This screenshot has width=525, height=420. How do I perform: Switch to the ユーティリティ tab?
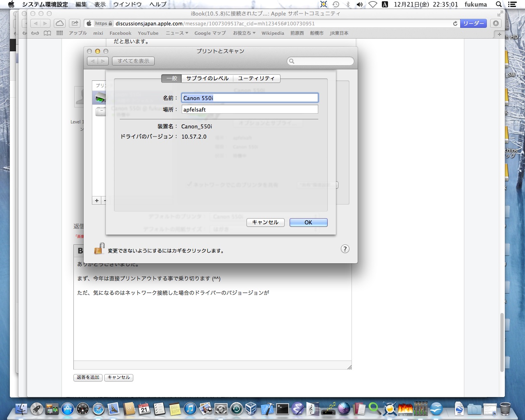(x=256, y=78)
